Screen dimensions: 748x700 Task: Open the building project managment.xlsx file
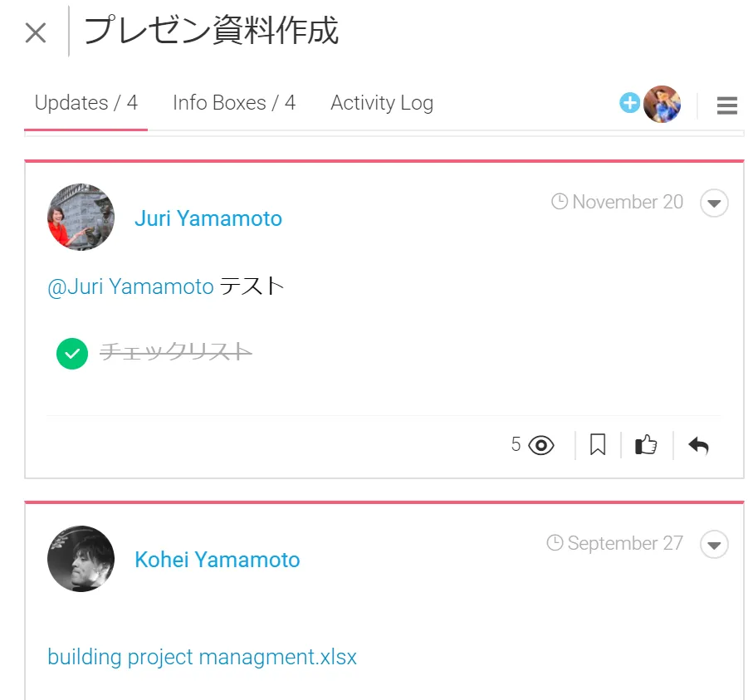(203, 657)
